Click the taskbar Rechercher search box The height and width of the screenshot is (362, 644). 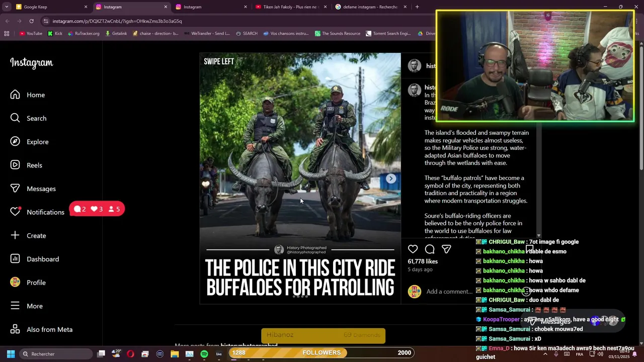[x=56, y=354]
